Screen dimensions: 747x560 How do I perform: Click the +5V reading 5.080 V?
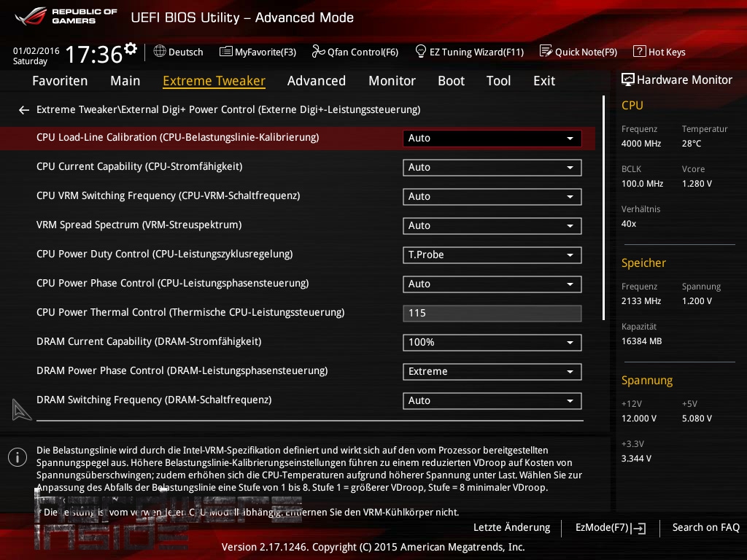[697, 419]
